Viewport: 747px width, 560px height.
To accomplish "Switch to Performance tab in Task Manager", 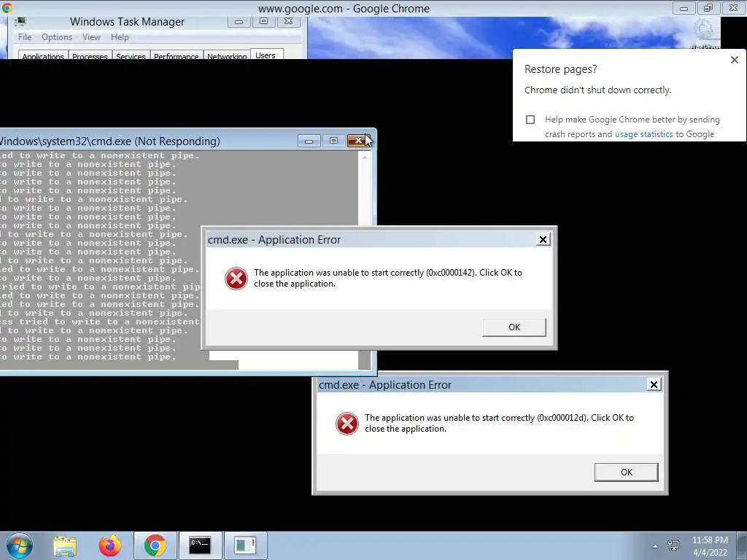I will tap(176, 55).
